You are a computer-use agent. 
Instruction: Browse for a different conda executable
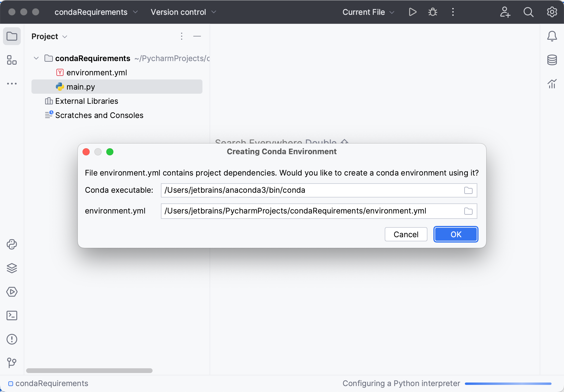(x=468, y=190)
